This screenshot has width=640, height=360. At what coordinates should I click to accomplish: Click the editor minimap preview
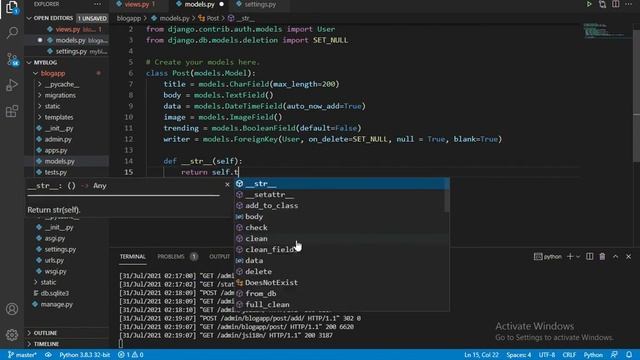pos(606,31)
